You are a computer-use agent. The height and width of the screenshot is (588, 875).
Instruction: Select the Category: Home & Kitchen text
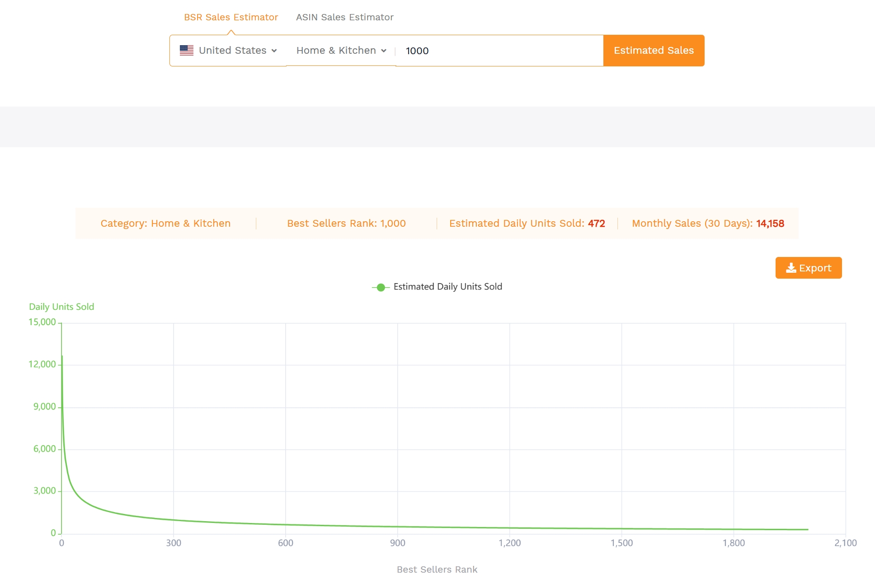[165, 223]
